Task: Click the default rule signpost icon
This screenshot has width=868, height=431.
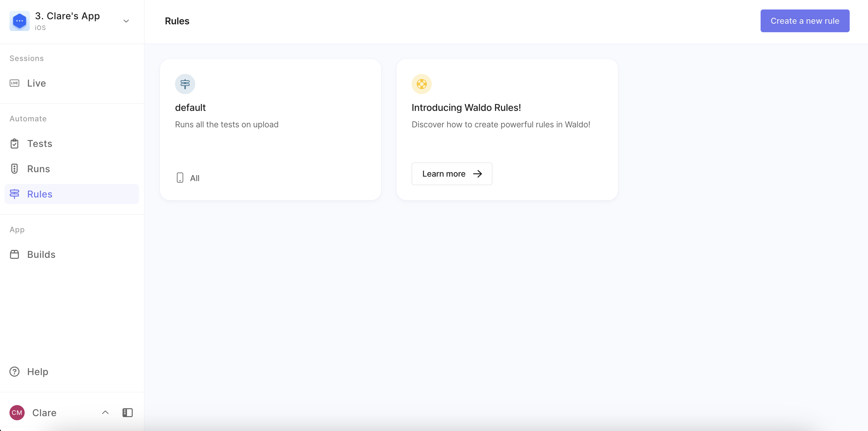Action: click(x=185, y=84)
